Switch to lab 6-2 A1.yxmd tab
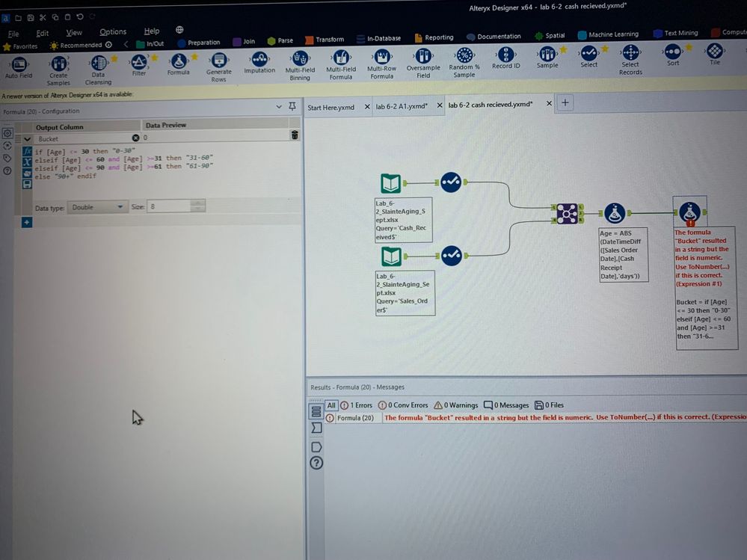747x560 pixels. click(x=402, y=106)
